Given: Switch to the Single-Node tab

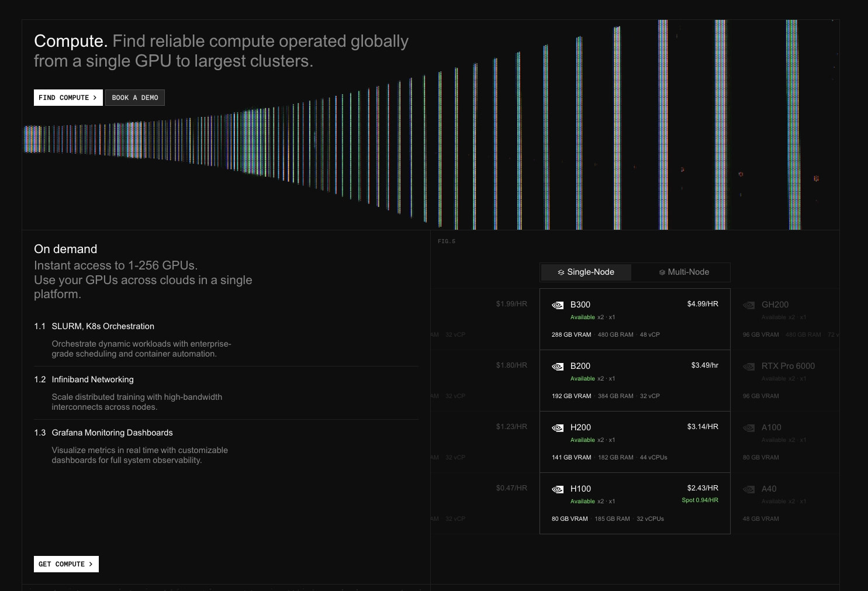Looking at the screenshot, I should (586, 272).
